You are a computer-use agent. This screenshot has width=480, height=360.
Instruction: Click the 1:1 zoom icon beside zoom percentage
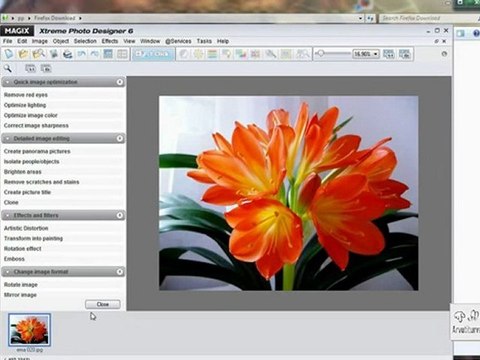(x=389, y=54)
